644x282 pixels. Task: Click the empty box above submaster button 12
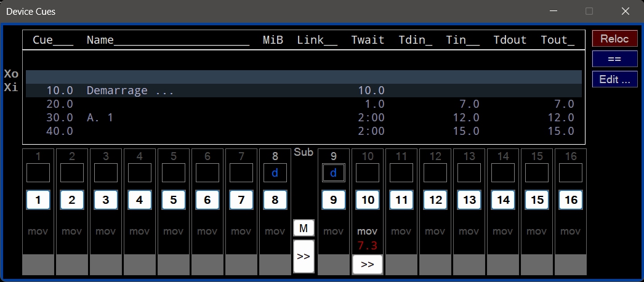435,173
